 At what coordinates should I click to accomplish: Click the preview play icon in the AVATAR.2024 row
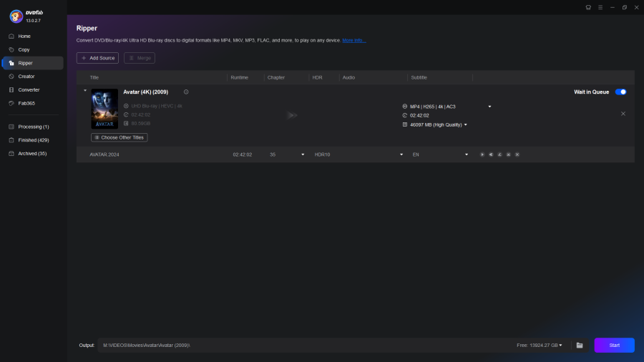point(482,155)
